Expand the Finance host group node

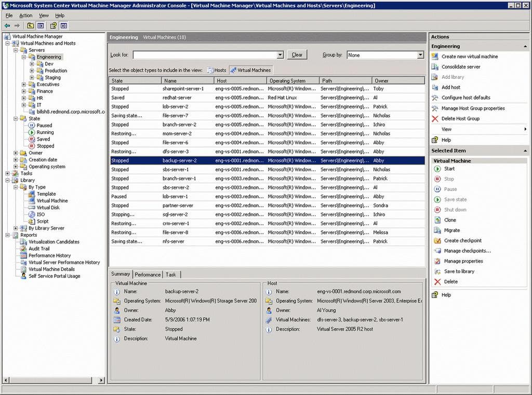pyautogui.click(x=24, y=91)
